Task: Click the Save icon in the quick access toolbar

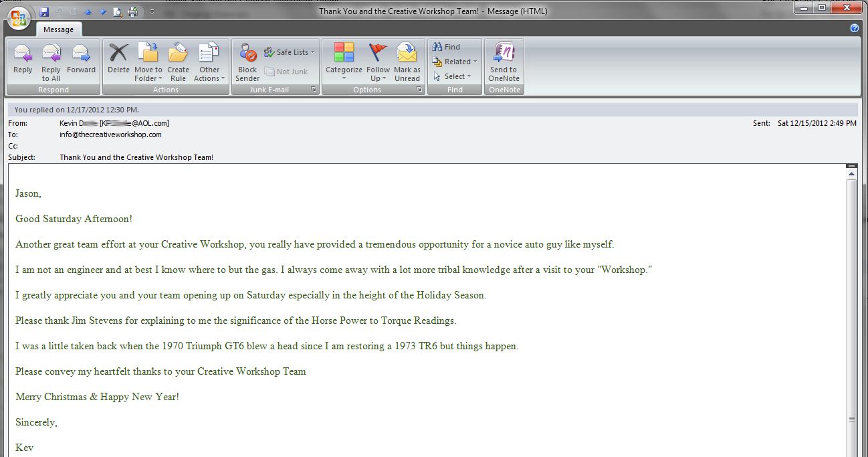Action: 44,11
